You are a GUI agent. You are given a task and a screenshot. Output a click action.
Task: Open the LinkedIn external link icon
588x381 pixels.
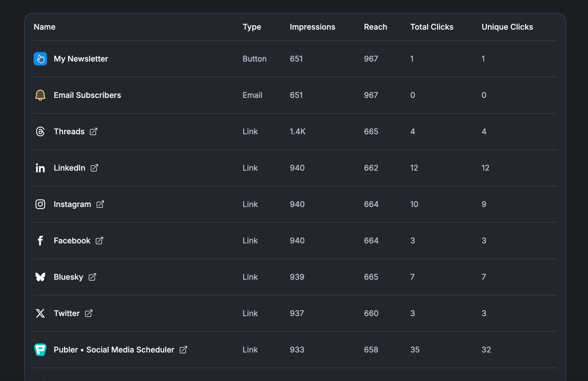click(94, 168)
